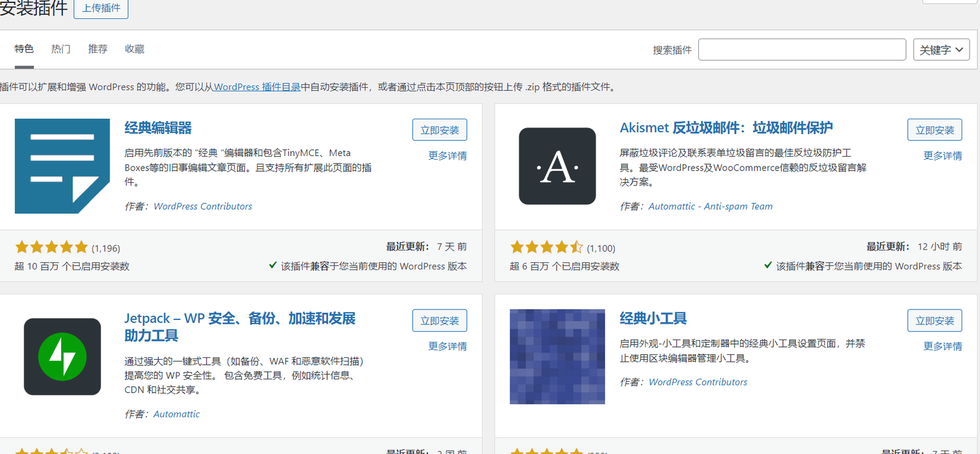
Task: Click the 超 10 百万 个已启用安装数 text
Action: [72, 266]
